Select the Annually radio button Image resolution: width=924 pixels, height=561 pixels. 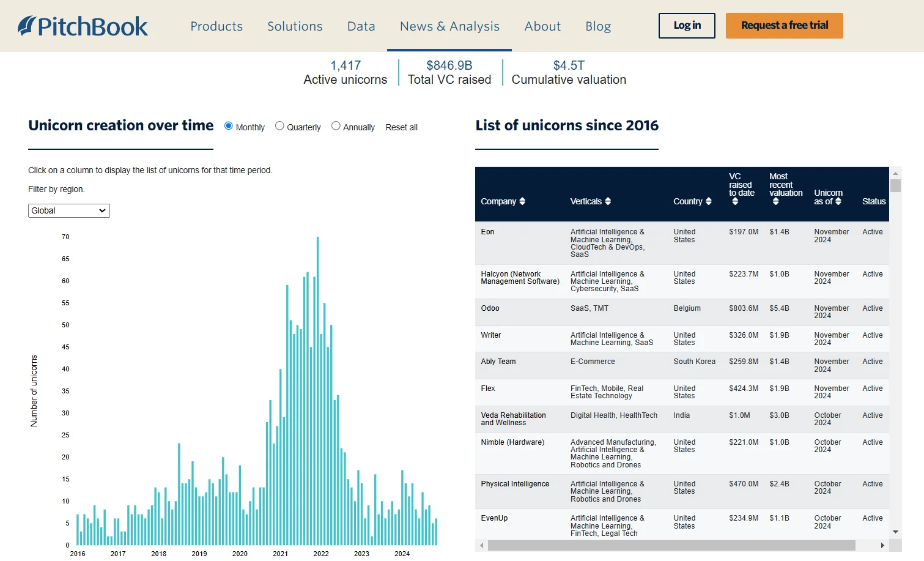pos(336,126)
